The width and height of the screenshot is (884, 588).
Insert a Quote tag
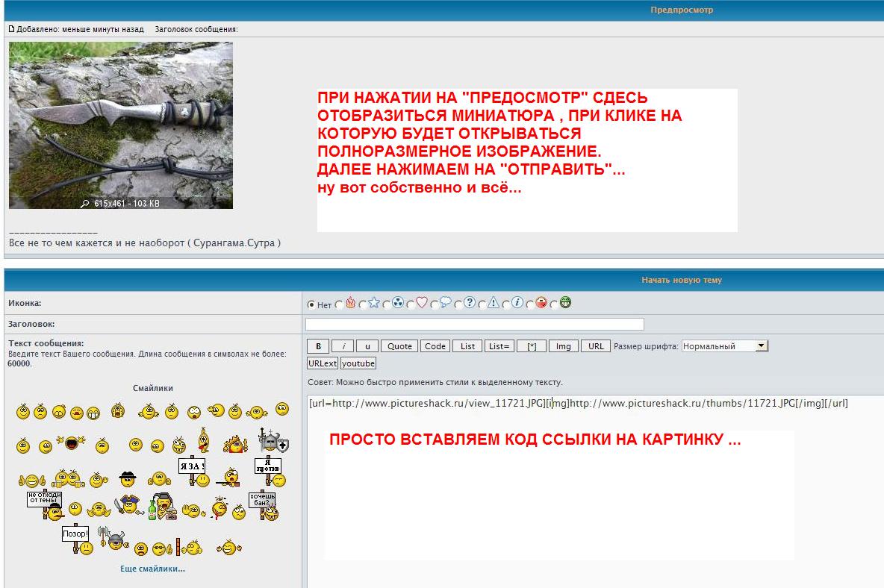point(399,346)
